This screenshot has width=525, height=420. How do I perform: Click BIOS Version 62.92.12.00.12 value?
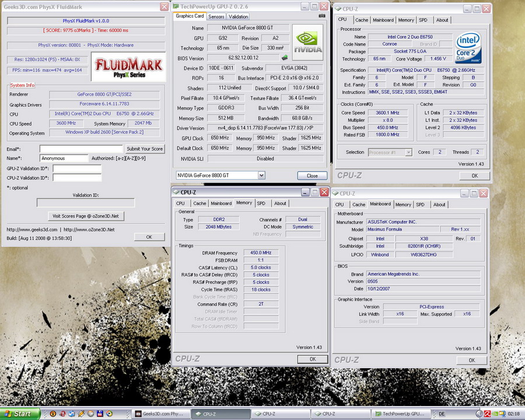click(x=243, y=58)
